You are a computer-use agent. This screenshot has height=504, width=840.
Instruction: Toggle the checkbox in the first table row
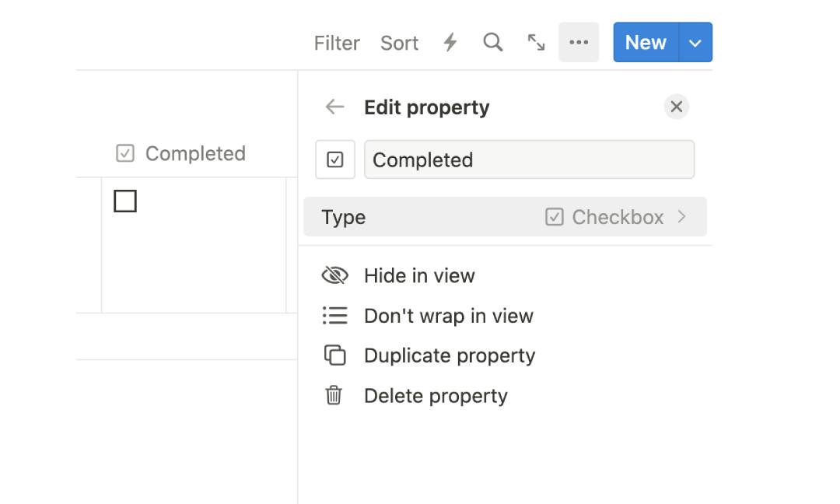(124, 201)
